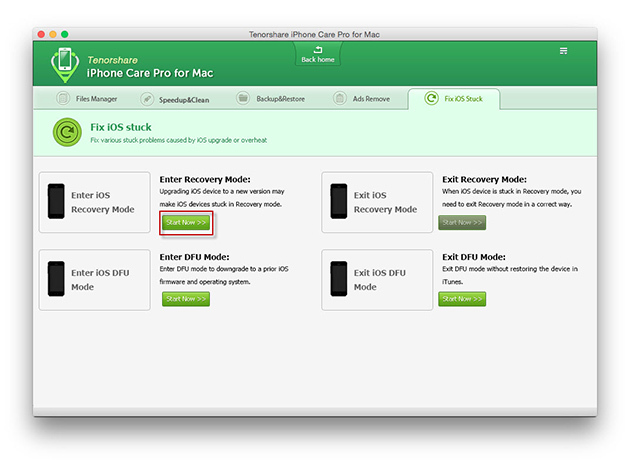Select the Fix iOS Stuck tab

coord(454,99)
